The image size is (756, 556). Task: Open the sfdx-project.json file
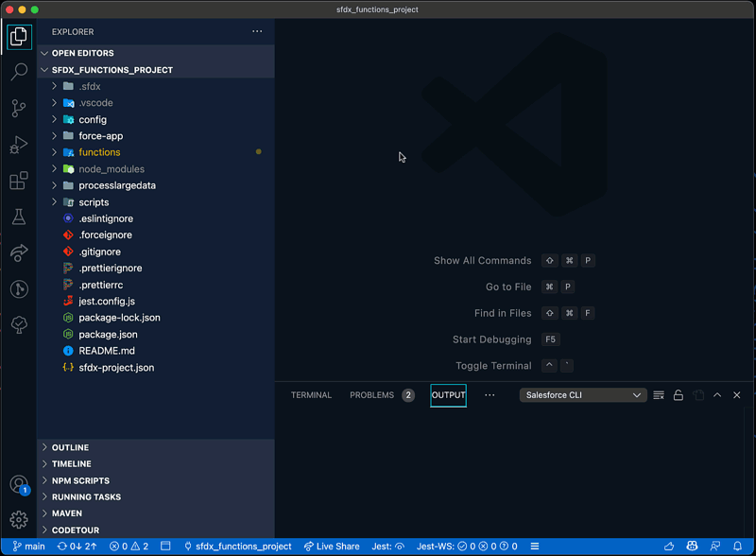click(156, 368)
